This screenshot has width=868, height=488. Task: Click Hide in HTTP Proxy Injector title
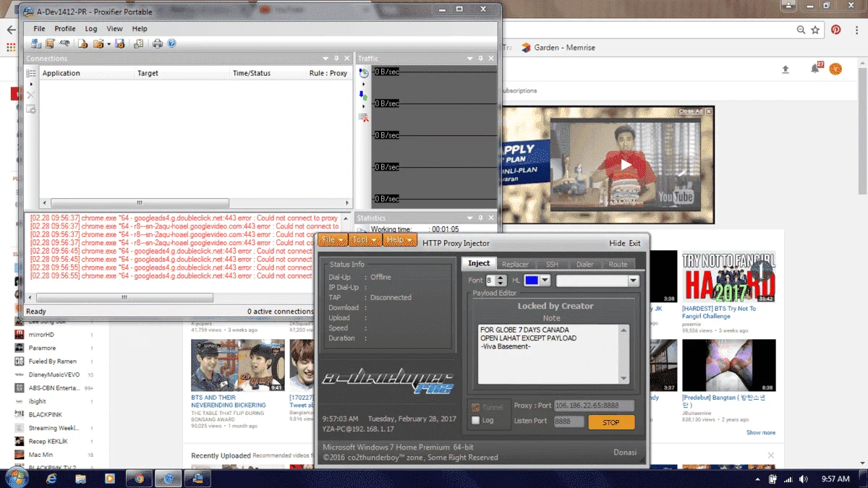tap(617, 244)
